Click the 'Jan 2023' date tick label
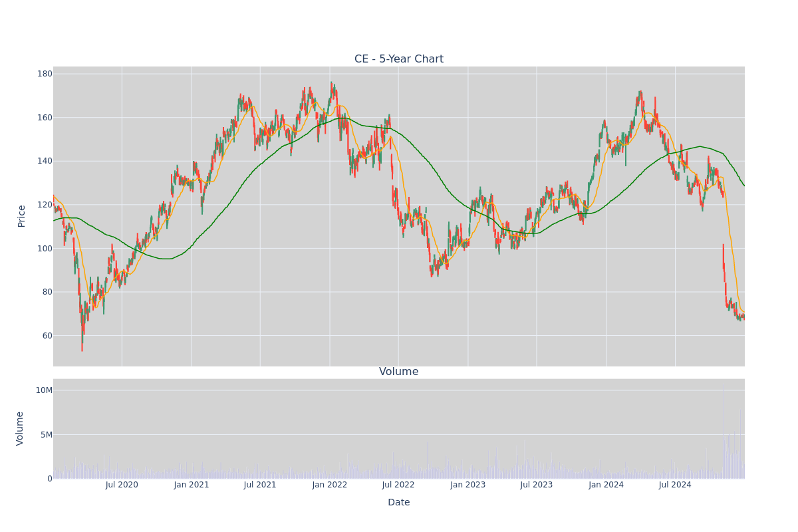798x532 pixels. point(468,485)
